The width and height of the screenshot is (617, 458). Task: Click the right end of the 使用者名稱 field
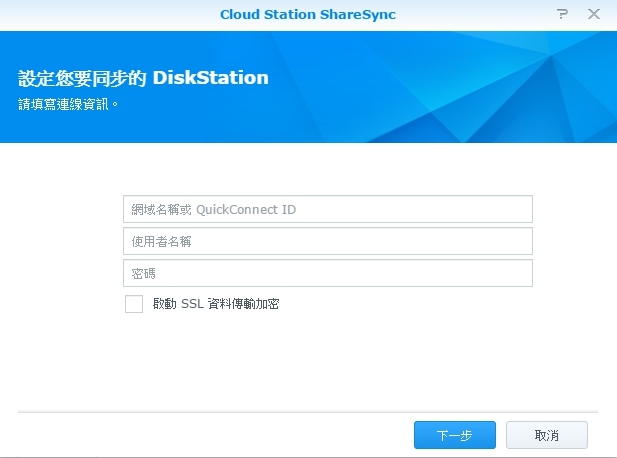(x=515, y=241)
